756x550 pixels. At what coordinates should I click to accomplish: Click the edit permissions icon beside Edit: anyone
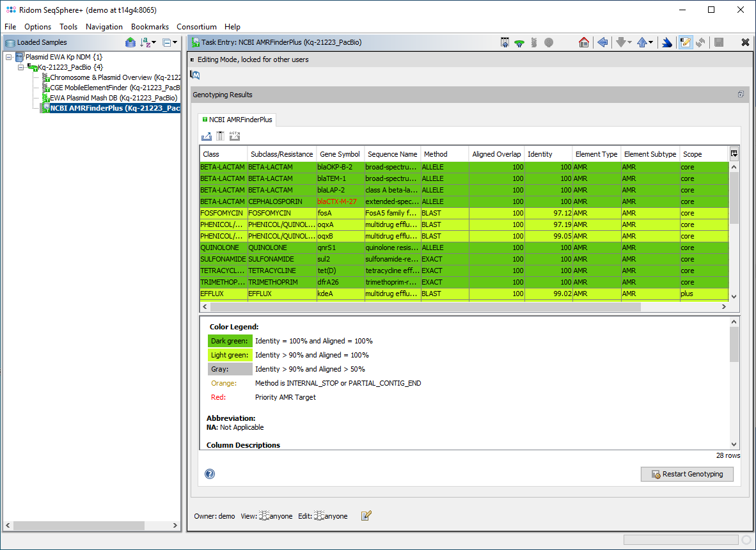366,515
